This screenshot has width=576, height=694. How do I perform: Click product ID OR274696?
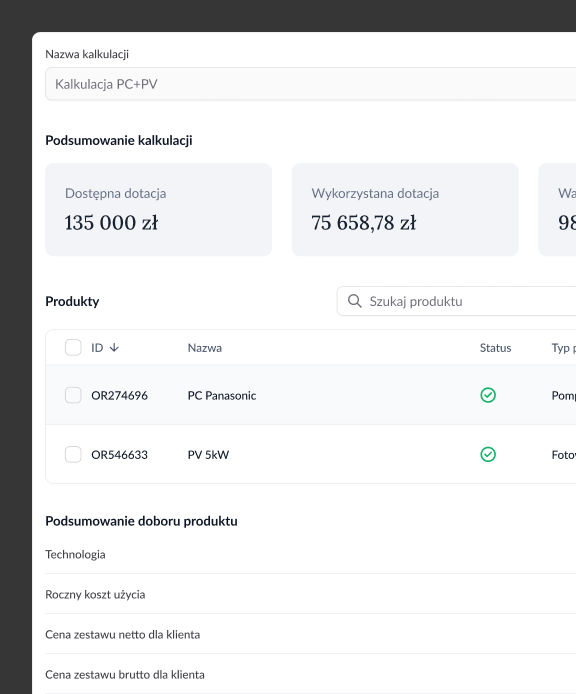(120, 395)
